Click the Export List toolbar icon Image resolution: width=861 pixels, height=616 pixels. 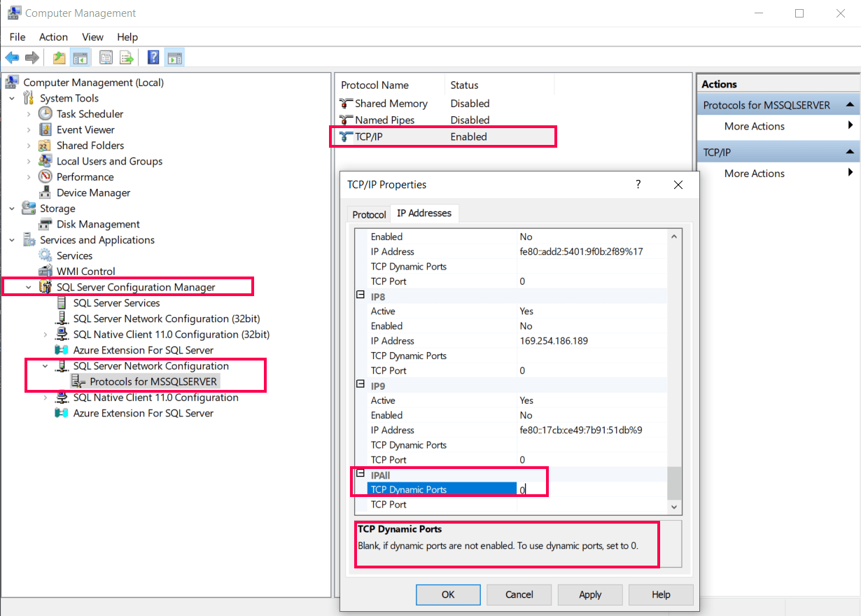point(127,57)
